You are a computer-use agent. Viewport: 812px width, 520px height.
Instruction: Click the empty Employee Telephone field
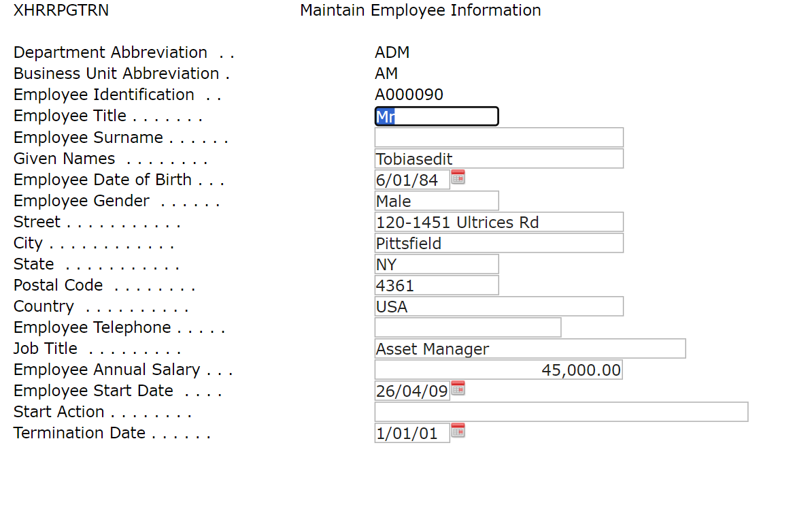[x=467, y=327]
